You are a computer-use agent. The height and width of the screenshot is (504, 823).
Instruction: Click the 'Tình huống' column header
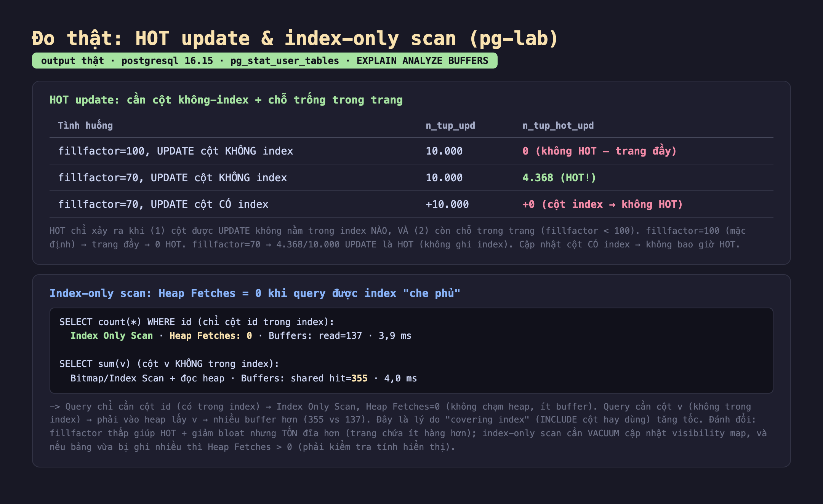tap(85, 126)
